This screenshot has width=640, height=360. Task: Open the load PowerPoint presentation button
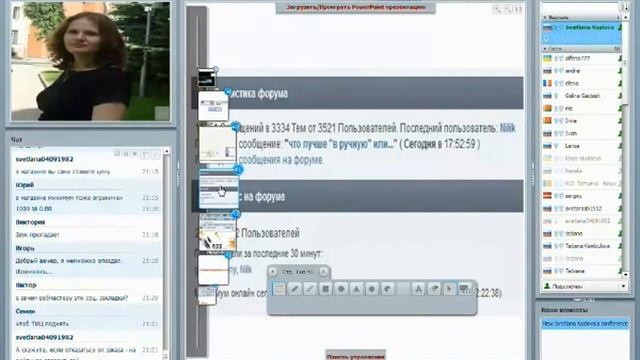pos(356,7)
